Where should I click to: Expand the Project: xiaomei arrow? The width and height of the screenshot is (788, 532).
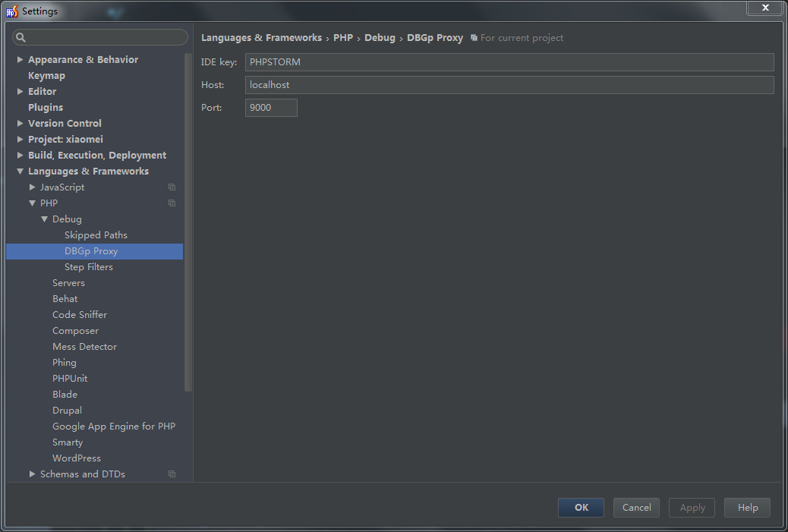coord(20,139)
